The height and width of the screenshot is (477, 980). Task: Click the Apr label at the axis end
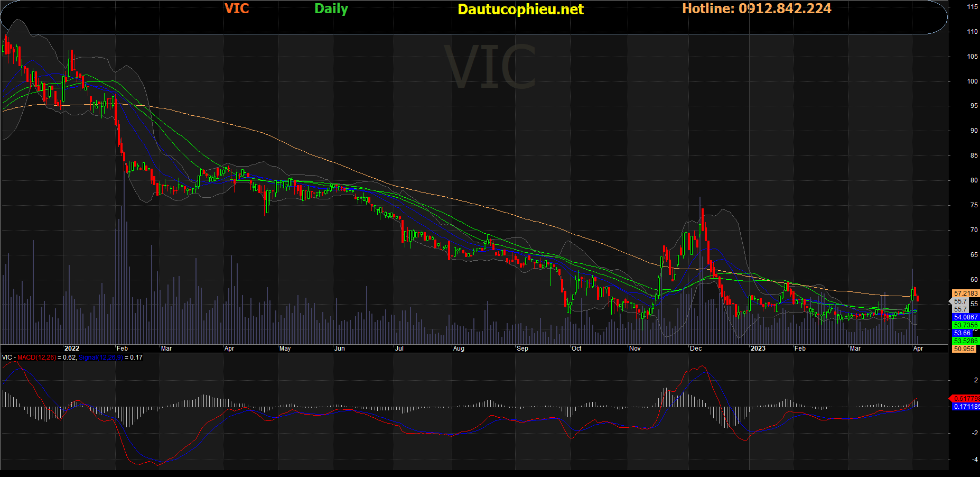click(x=918, y=348)
